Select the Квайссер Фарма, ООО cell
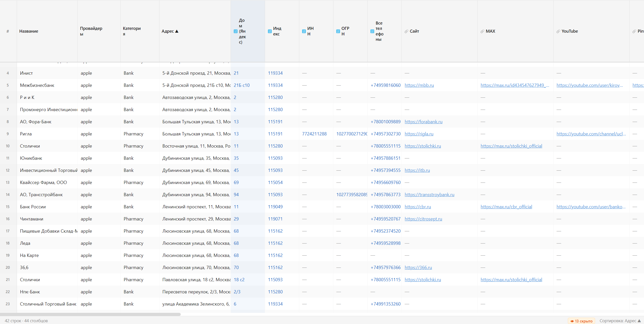Screen dimensions: 644x324 point(47,183)
